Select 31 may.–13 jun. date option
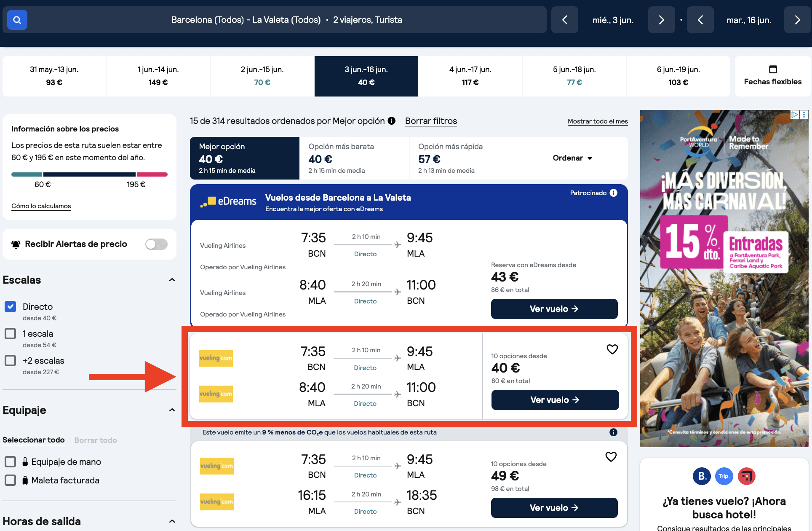812x531 pixels. 54,76
